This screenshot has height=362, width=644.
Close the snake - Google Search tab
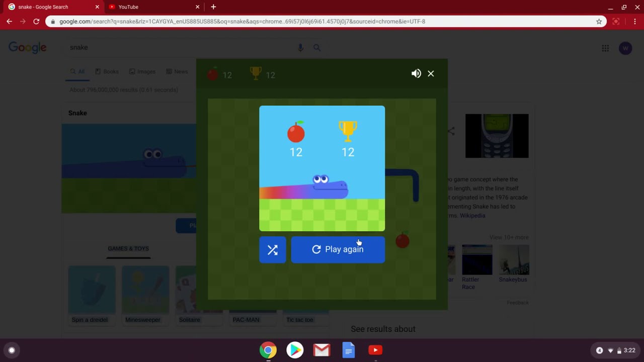97,7
